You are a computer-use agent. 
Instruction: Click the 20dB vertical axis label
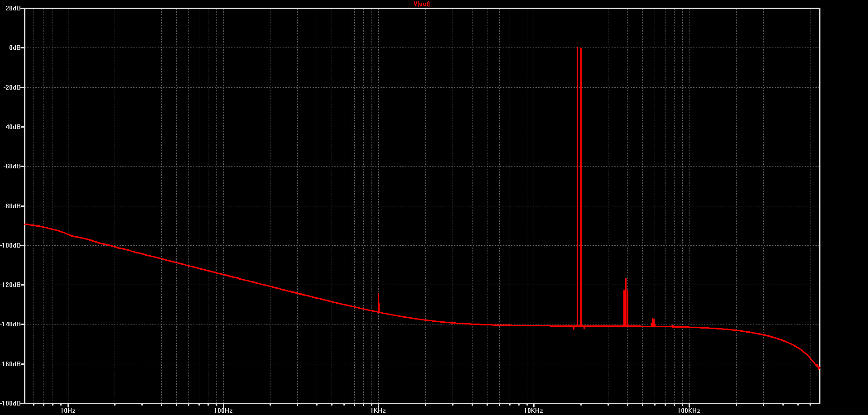pyautogui.click(x=13, y=8)
